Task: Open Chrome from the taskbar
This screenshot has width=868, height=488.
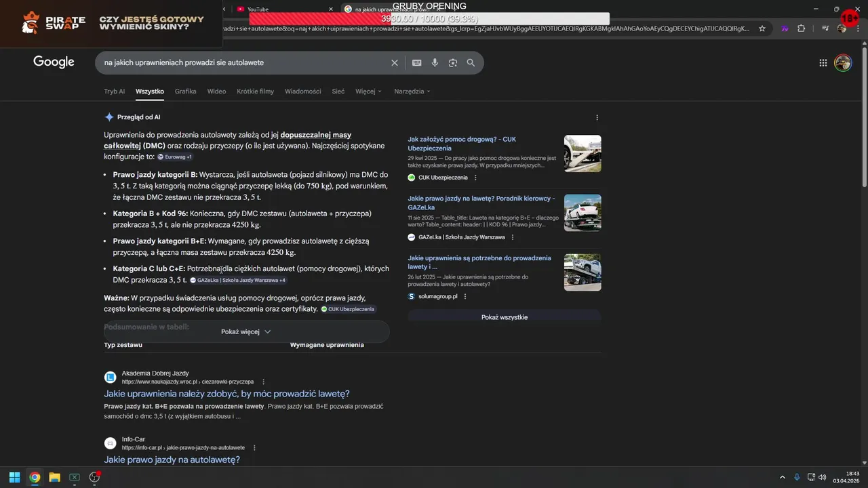Action: (35, 477)
